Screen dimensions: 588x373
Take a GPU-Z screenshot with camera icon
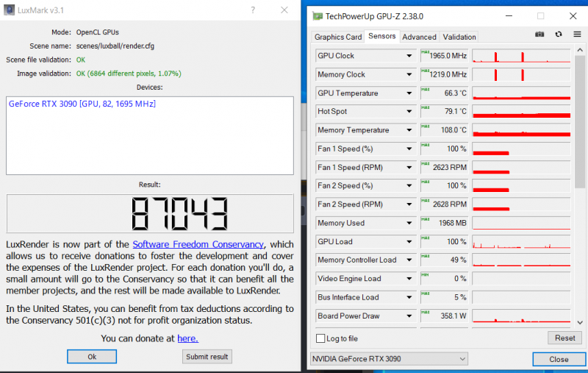539,34
